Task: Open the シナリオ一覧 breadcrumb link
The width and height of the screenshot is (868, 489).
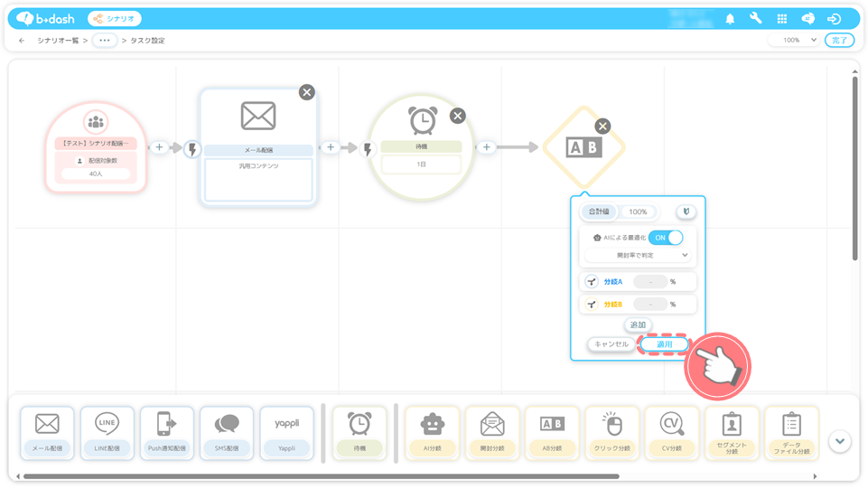Action: pyautogui.click(x=58, y=41)
